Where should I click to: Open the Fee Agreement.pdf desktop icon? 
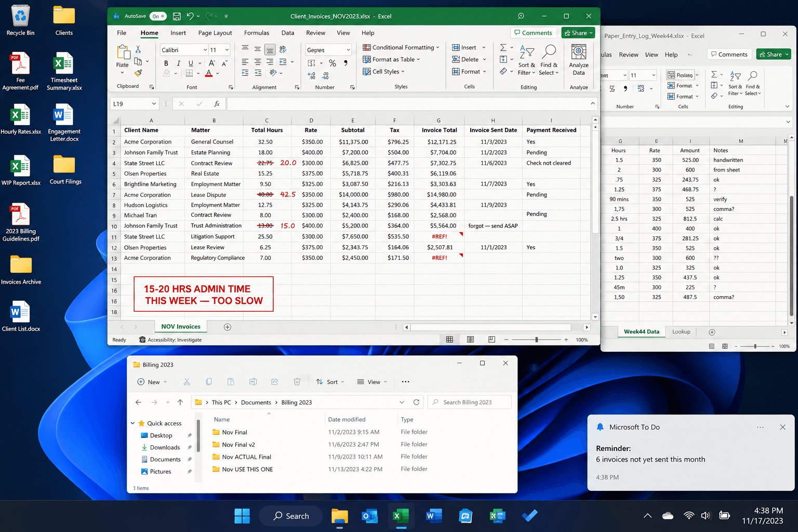20,72
